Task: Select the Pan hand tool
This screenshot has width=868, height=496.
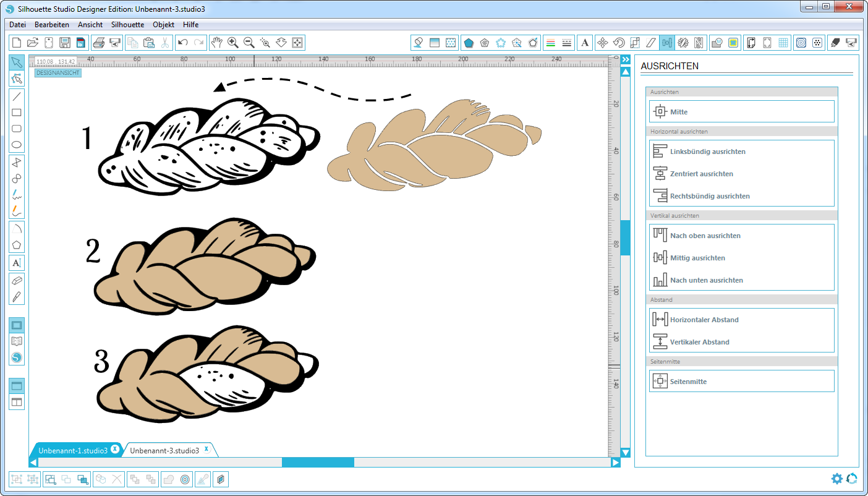Action: [216, 43]
